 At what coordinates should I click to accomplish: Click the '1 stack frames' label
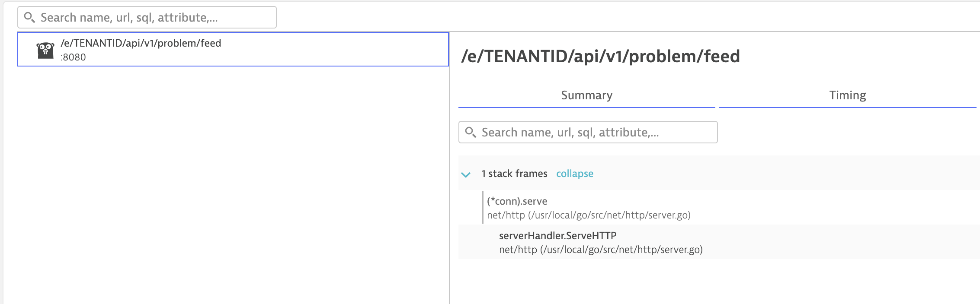click(514, 174)
